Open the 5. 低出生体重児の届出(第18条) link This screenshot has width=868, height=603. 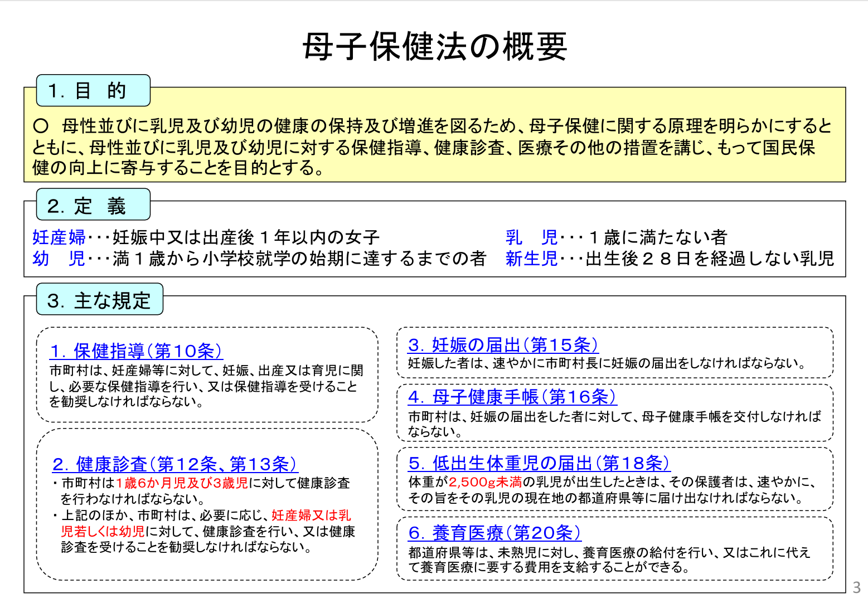click(539, 463)
